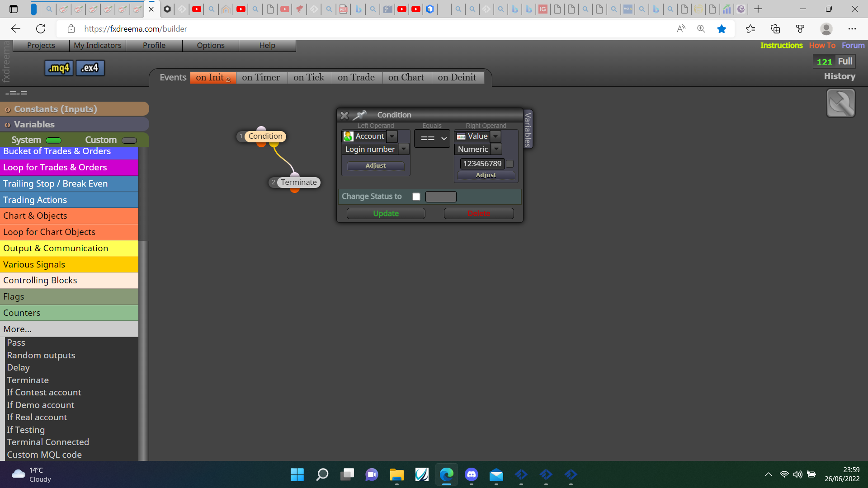Select the Terminate block on the canvas
The width and height of the screenshot is (868, 488).
(298, 182)
